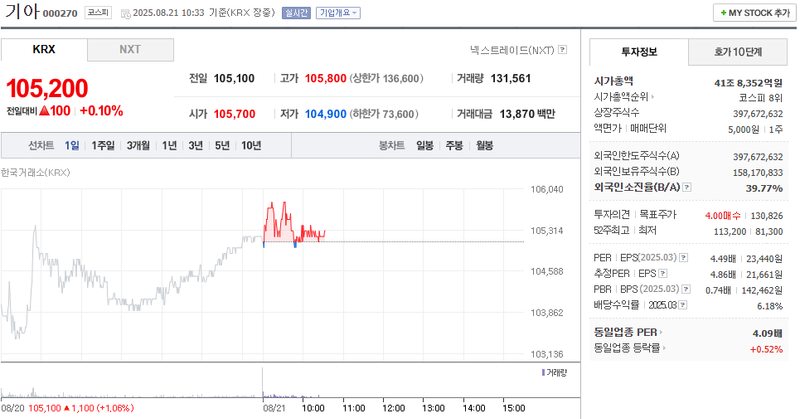800x419 pixels.
Task: Click the market cap 41조 8,352억원
Action: pyautogui.click(x=748, y=83)
